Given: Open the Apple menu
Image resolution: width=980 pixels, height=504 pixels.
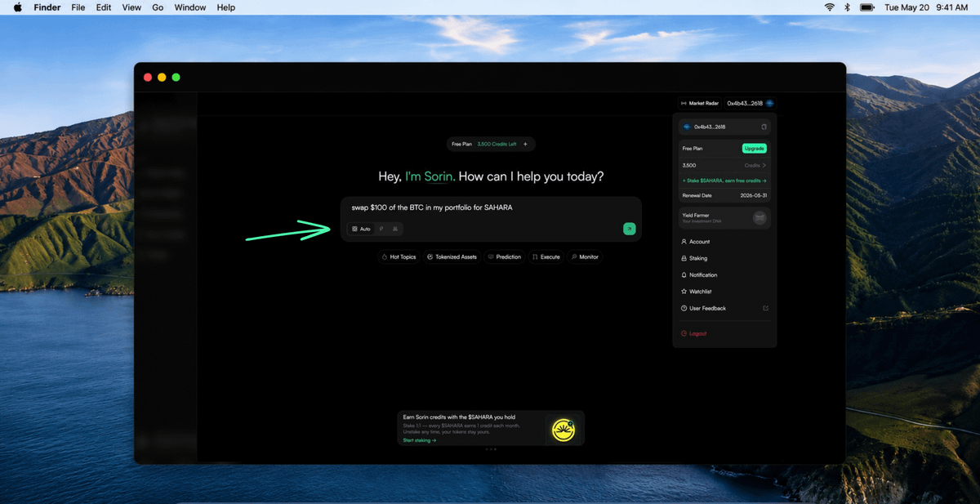Looking at the screenshot, I should 18,7.
